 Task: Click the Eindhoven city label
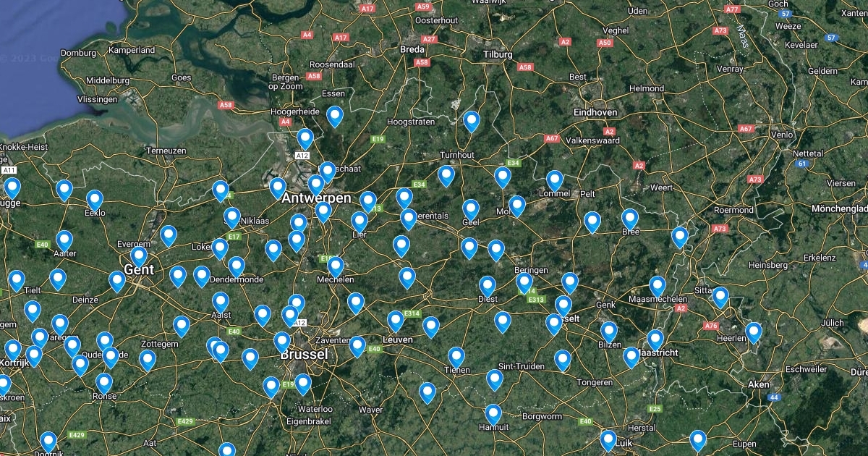point(595,112)
